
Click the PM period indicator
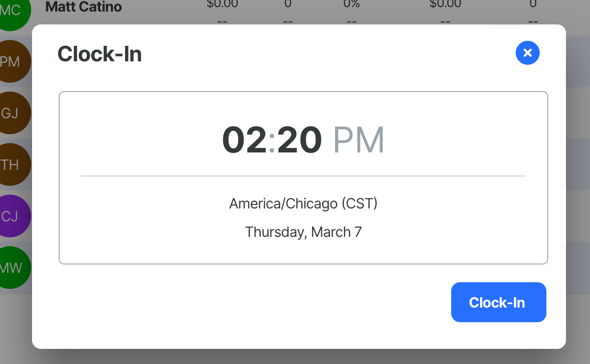359,140
